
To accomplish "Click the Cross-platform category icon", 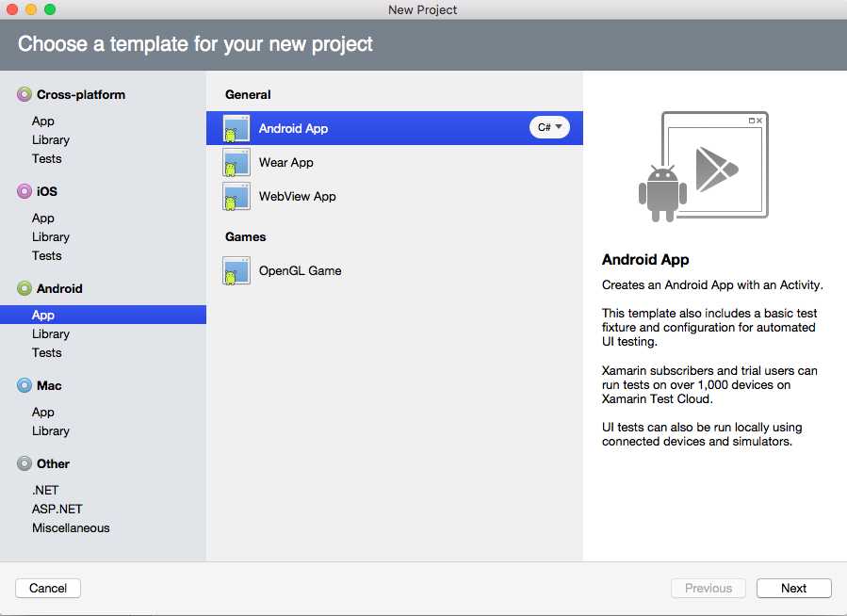I will 24,94.
